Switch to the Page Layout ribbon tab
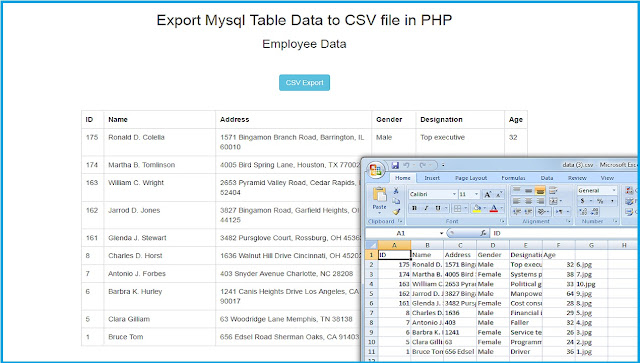Viewport: 640px width, 363px height. point(471,178)
